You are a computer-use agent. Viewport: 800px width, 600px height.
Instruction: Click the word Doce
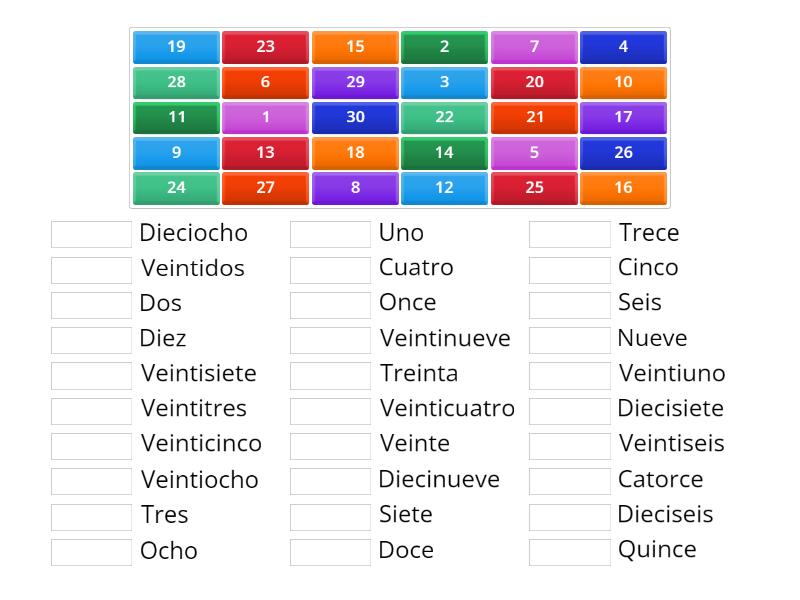pos(406,549)
